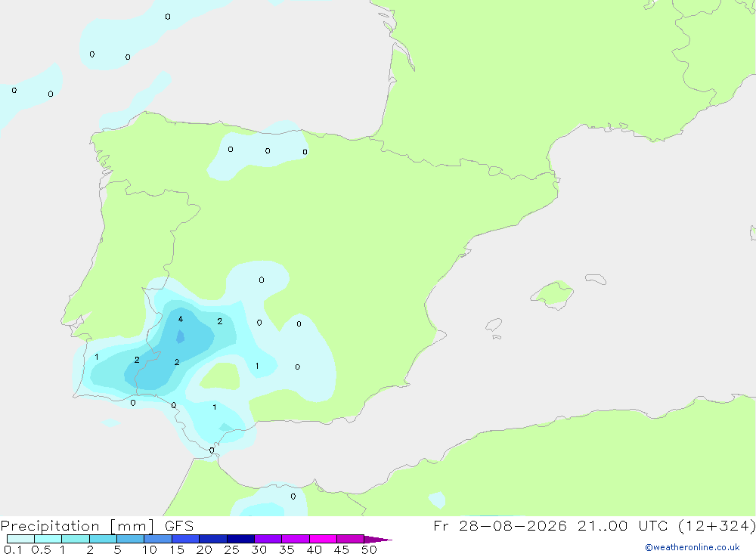Screen dimensions: 756x554
Task: Click the 2–5 mm legend color swatch
Action: (x=103, y=539)
